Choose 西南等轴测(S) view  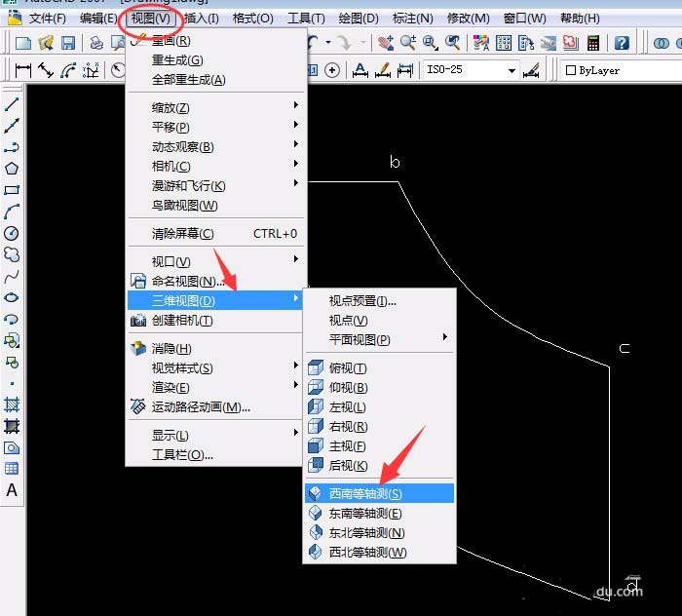tap(379, 494)
